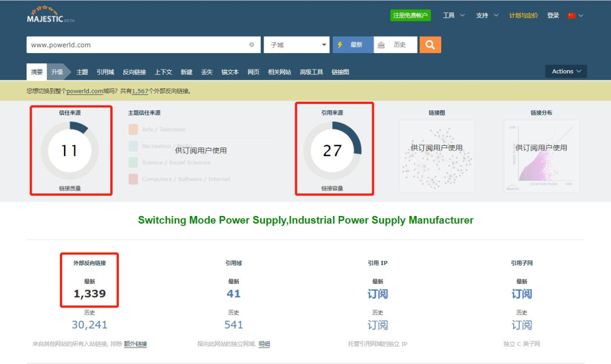Switch to the 锚文本 tab
The width and height of the screenshot is (611, 364).
[230, 72]
